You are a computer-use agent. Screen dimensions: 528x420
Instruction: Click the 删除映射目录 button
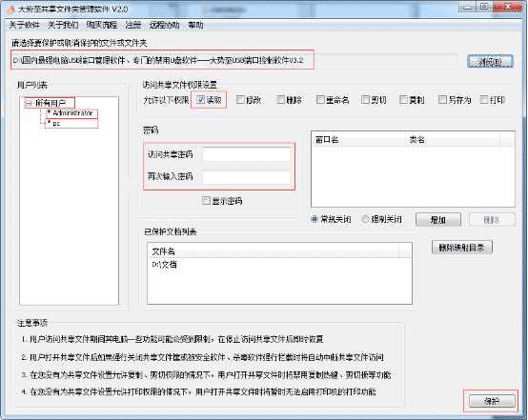(461, 248)
